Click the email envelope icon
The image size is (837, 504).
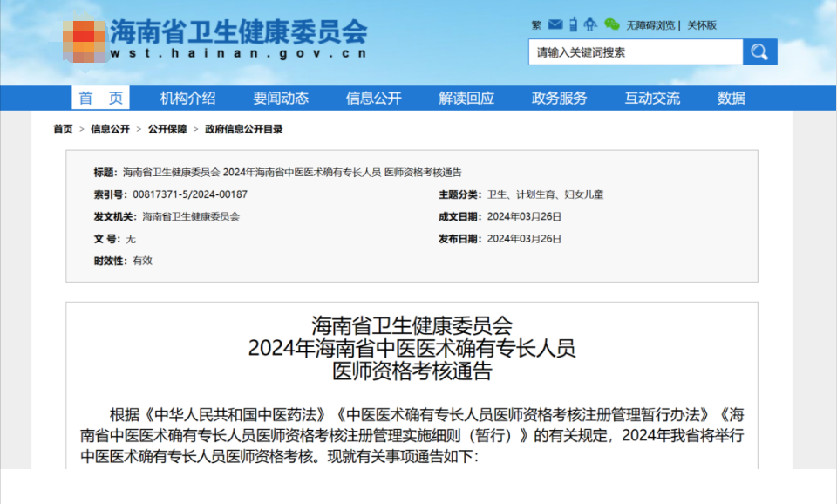pos(555,24)
